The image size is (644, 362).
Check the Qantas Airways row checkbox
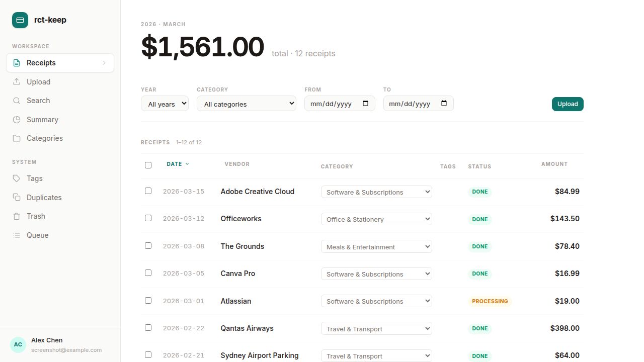[148, 327]
